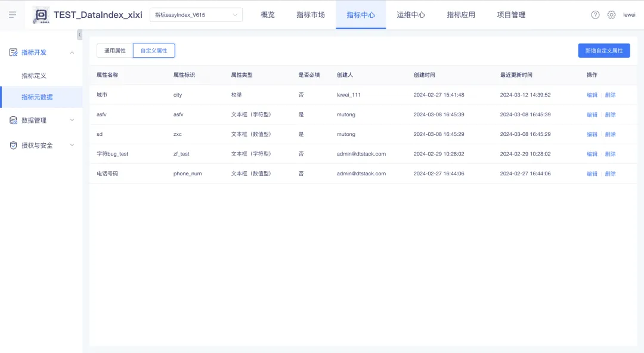Select the city identifier cell

pyautogui.click(x=178, y=95)
